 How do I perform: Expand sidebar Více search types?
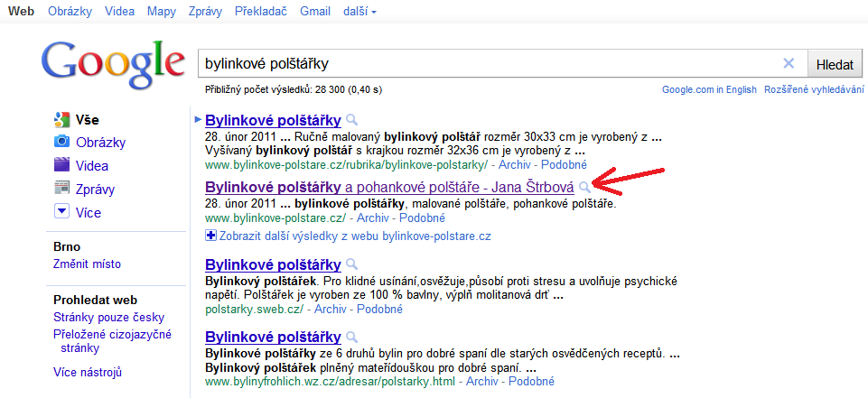(89, 212)
